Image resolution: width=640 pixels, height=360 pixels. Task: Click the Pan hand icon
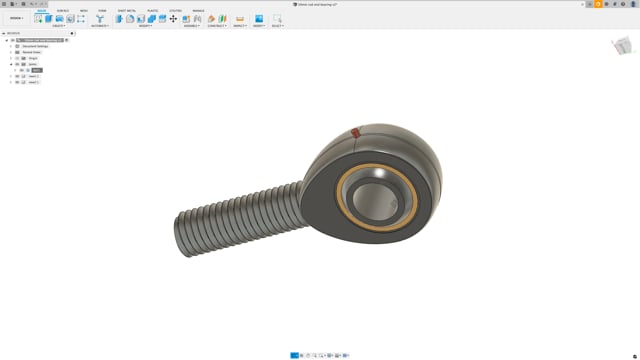coord(308,356)
